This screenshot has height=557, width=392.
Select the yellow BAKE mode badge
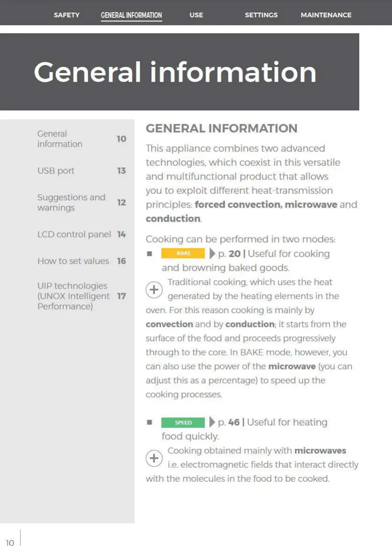[183, 253]
